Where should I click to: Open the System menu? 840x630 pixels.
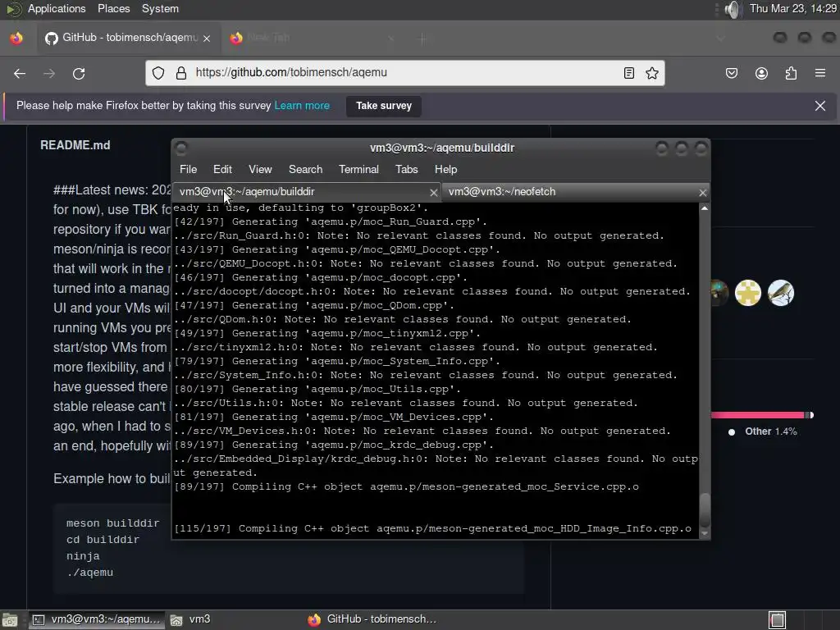coord(160,8)
